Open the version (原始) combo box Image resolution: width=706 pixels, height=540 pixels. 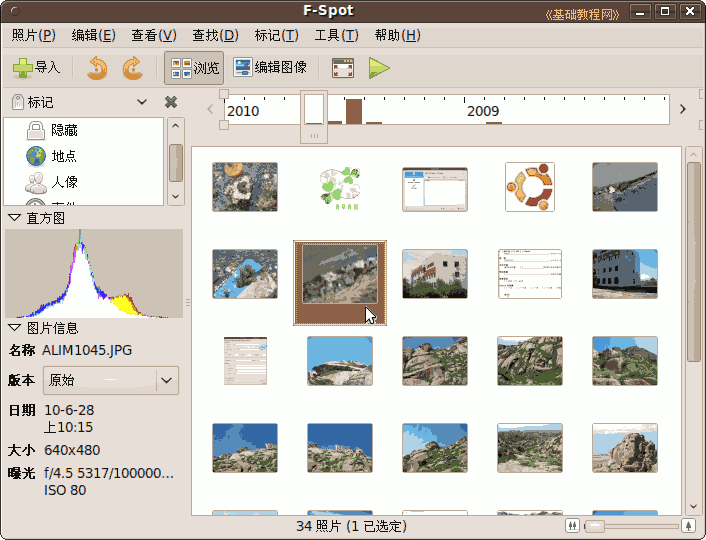(x=111, y=381)
